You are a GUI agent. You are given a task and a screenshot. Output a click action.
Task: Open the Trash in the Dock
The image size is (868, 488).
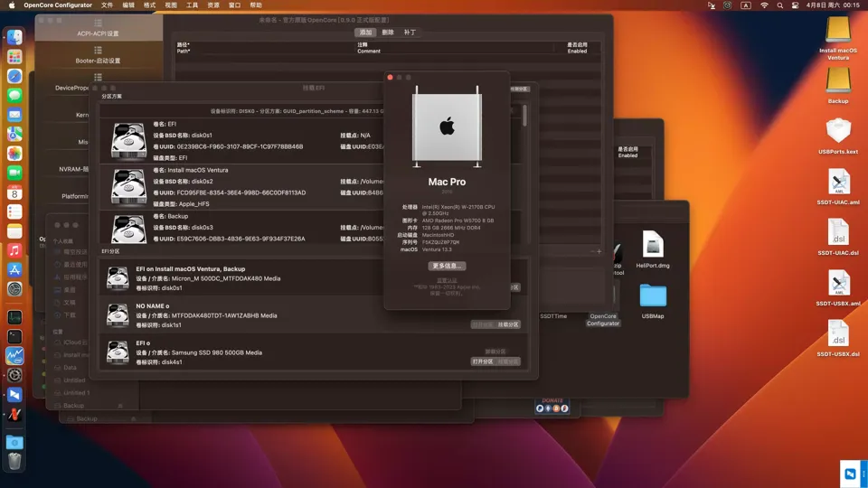[14, 462]
